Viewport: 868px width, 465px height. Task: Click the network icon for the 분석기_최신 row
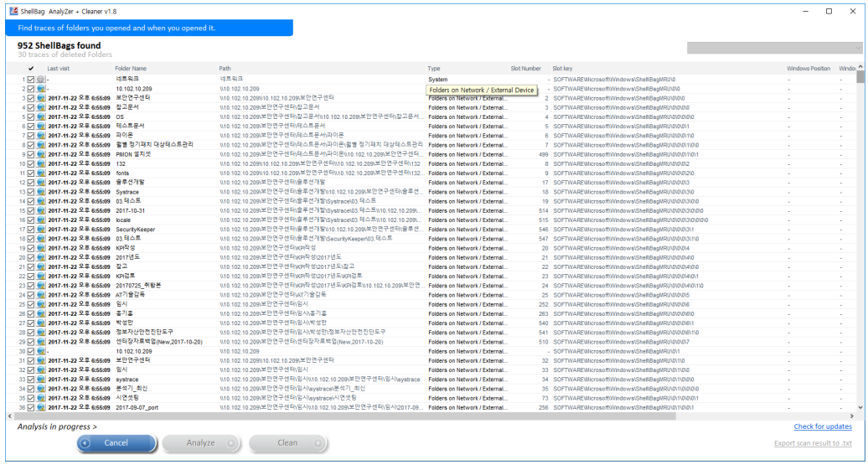[x=40, y=389]
